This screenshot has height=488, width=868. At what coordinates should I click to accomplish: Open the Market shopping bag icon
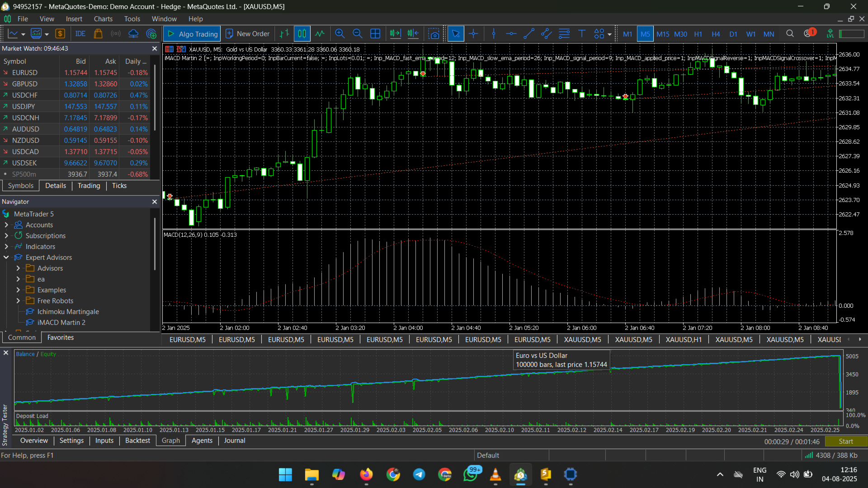click(x=98, y=34)
